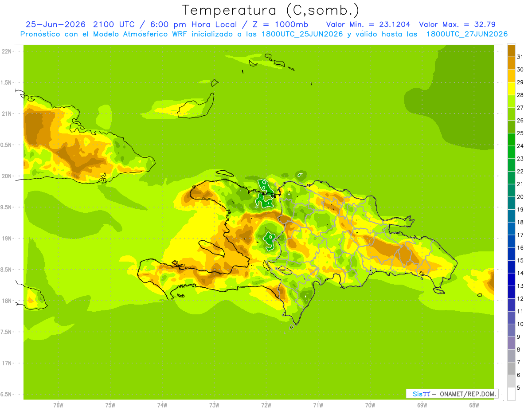Click the 'Temperatura (C,somb.)' chart title

click(x=271, y=10)
